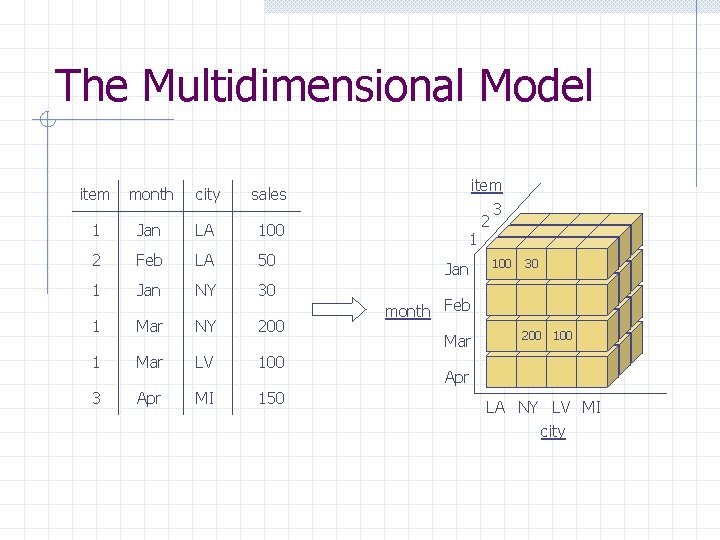
Task: Click 'Mar' in the table row with city LV
Action: tap(149, 362)
